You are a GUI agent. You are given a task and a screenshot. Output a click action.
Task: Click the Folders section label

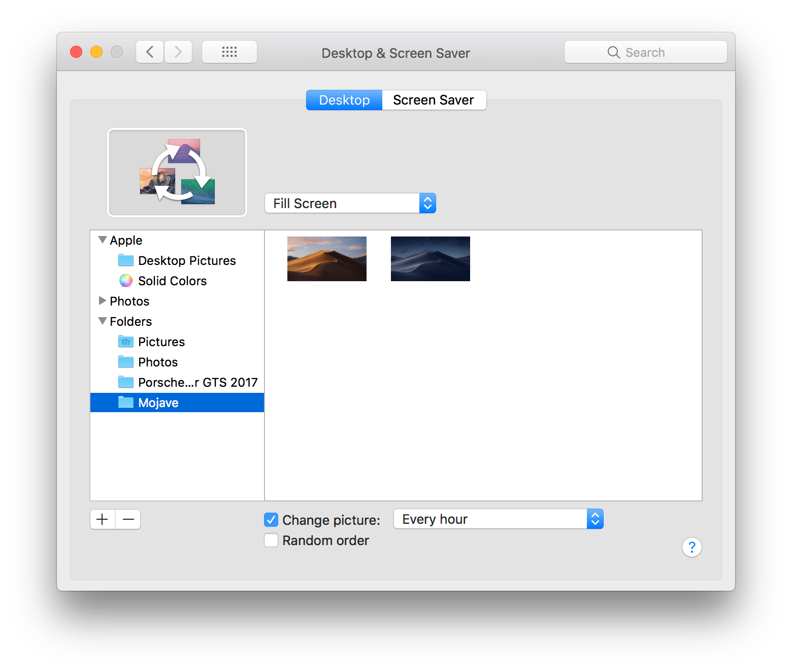131,321
